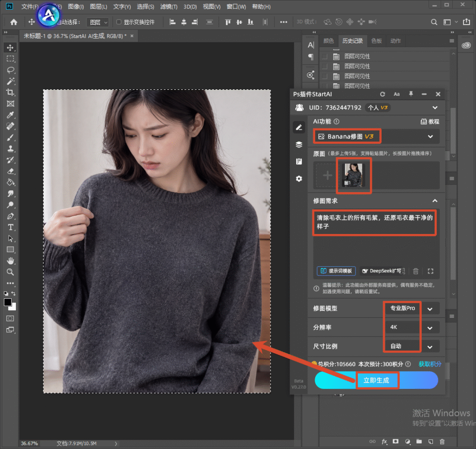Select the Path Selection tool
476x449 pixels.
[x=10, y=239]
